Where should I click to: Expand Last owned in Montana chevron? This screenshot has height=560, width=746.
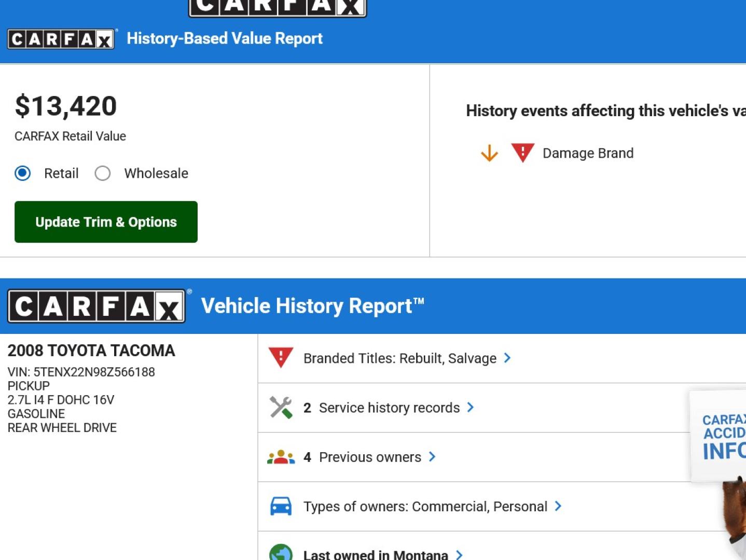(459, 555)
